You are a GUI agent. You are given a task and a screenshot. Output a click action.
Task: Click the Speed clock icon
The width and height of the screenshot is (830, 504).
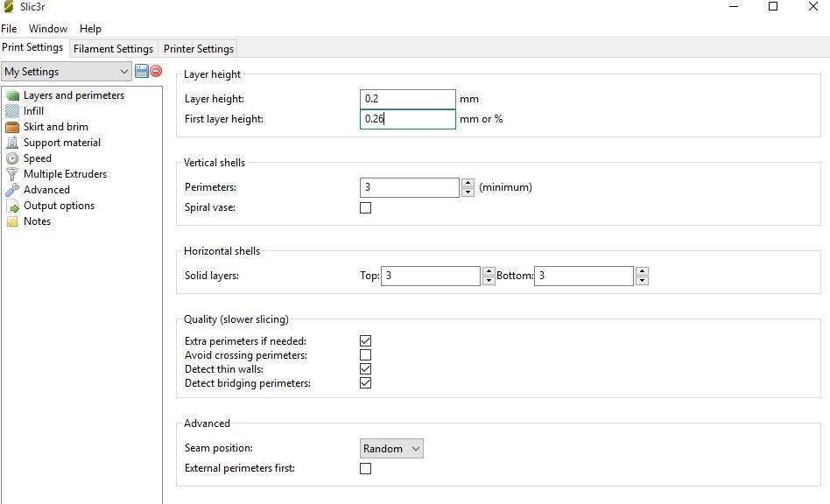12,158
